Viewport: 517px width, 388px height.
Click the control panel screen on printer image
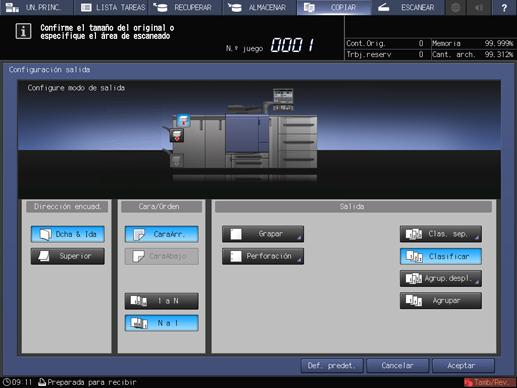(x=283, y=96)
